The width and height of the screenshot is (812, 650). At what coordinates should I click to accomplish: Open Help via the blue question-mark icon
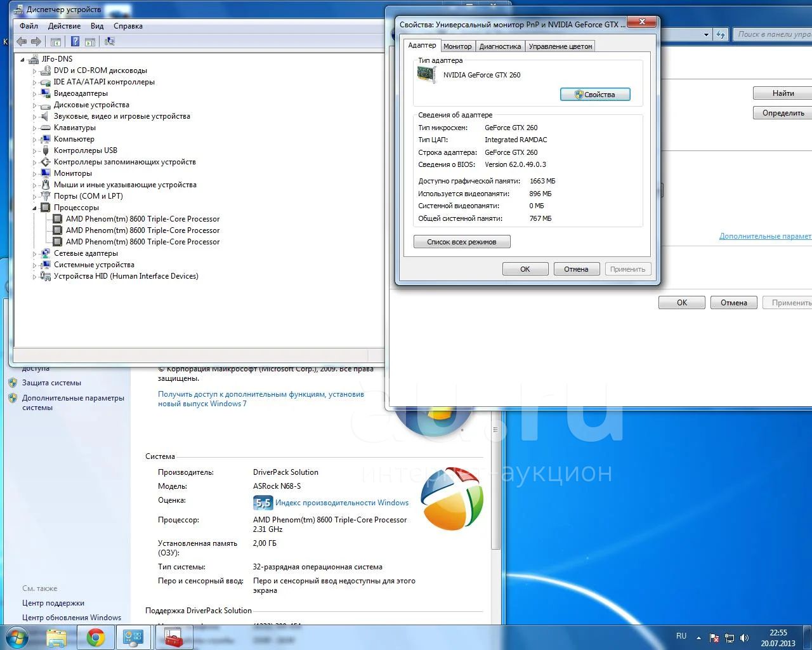[75, 41]
